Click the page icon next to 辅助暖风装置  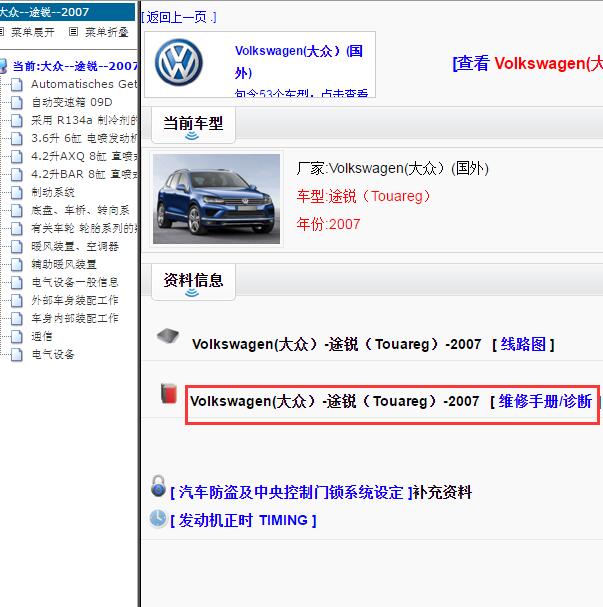(x=16, y=264)
